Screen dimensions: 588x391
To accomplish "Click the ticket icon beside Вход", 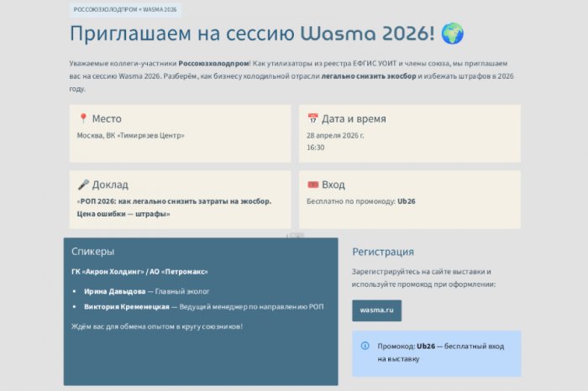I will [x=312, y=185].
